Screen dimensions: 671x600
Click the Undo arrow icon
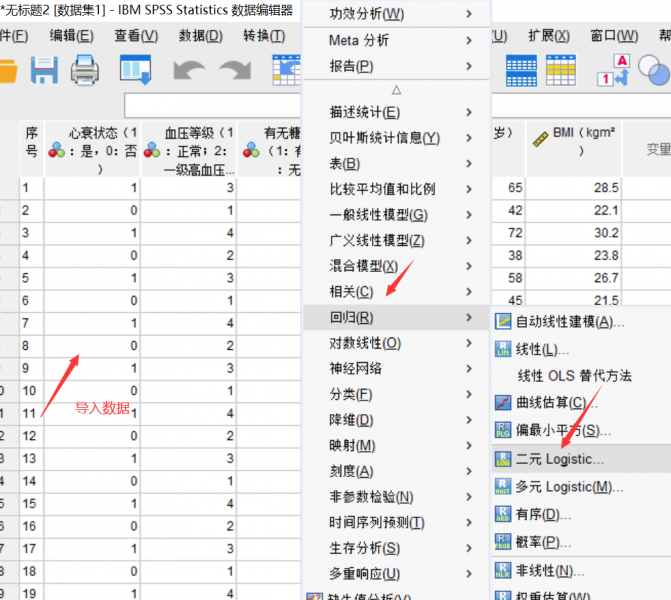coord(189,71)
